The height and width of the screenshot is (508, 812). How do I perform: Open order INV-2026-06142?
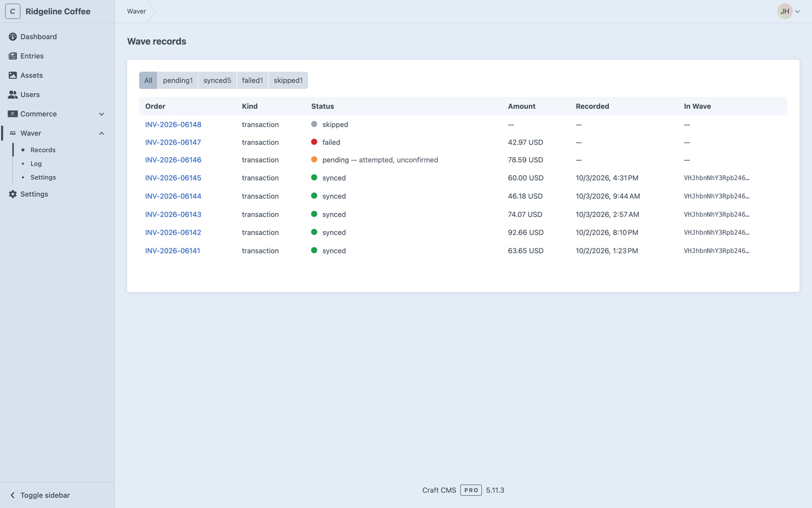(x=173, y=233)
